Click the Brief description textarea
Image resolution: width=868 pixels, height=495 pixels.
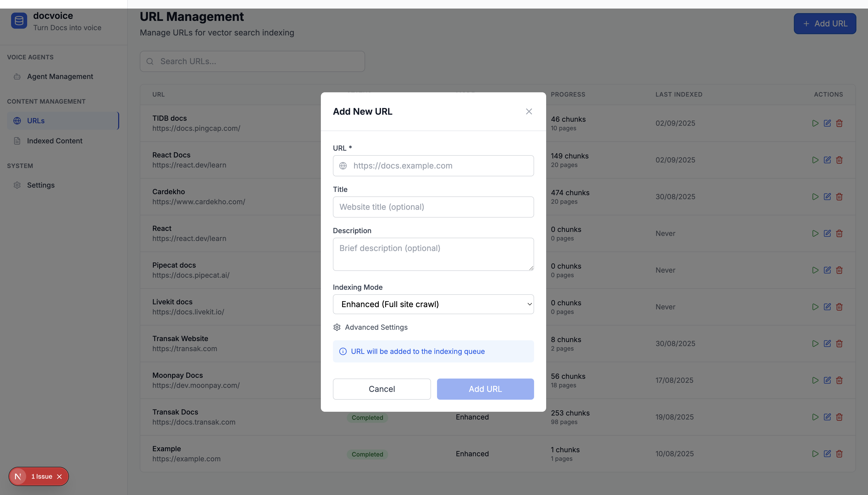433,254
